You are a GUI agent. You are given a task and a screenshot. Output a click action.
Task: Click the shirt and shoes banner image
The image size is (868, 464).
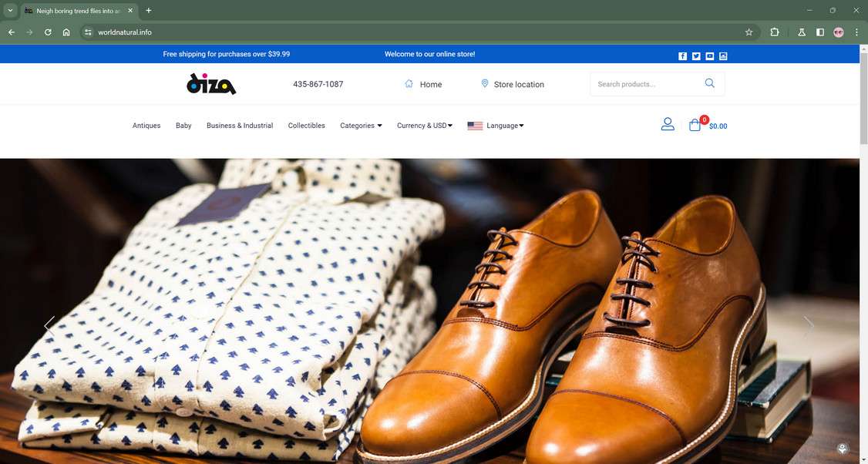pyautogui.click(x=429, y=311)
